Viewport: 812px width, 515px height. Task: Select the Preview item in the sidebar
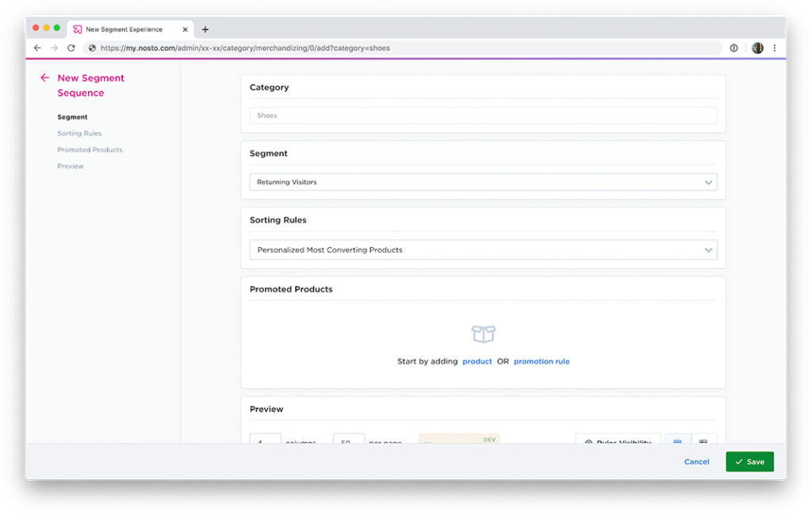[71, 166]
